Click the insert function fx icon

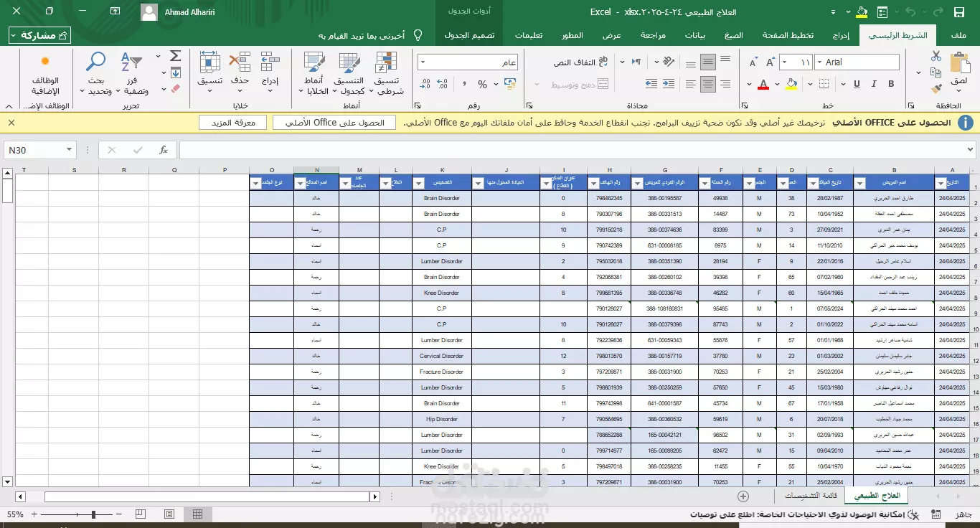164,150
